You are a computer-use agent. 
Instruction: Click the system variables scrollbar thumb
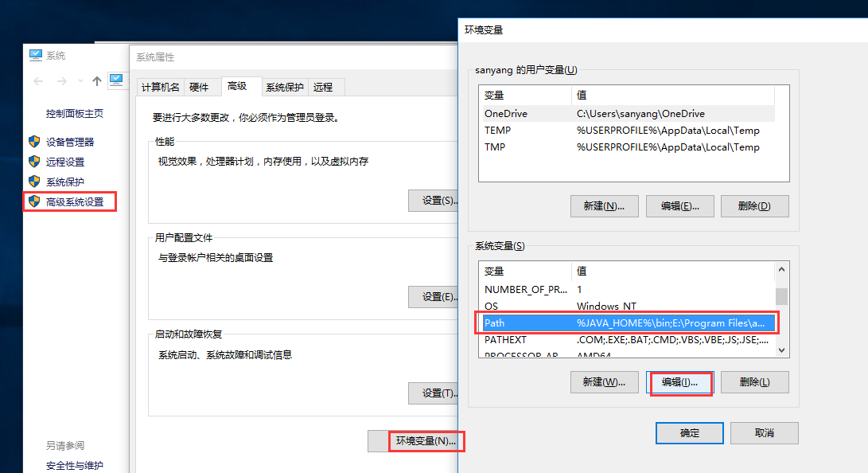point(781,296)
